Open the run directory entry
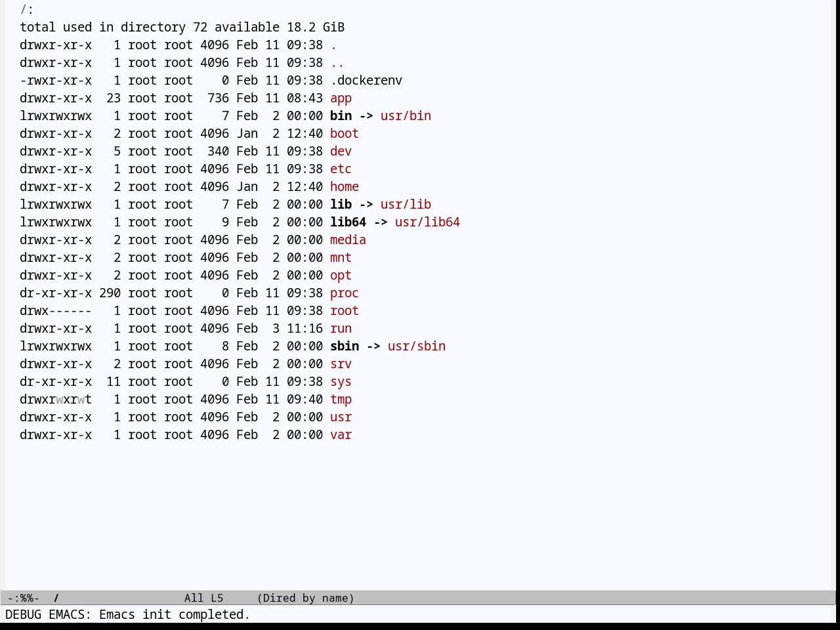840x630 pixels. (x=341, y=329)
